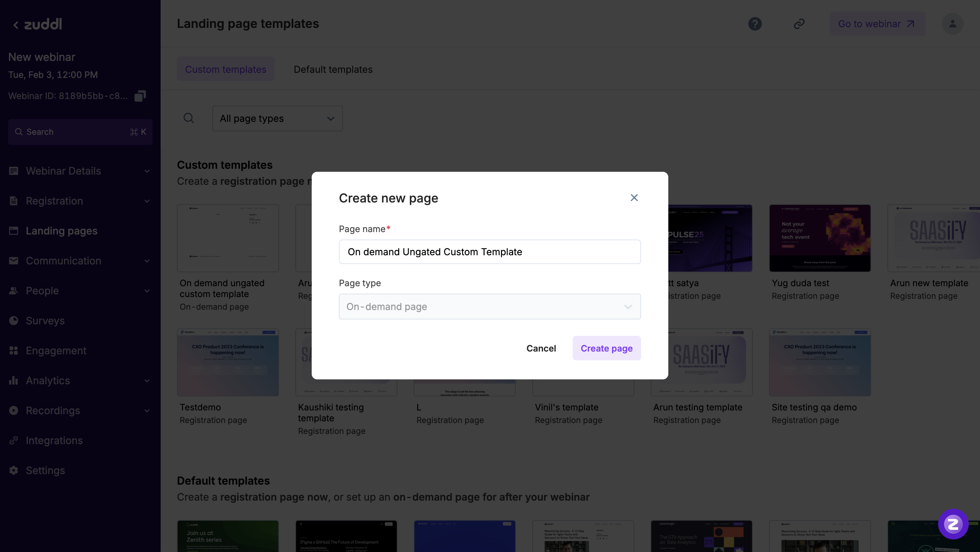Open the Surveys sidebar item
Screen dimensions: 980x552
point(45,320)
